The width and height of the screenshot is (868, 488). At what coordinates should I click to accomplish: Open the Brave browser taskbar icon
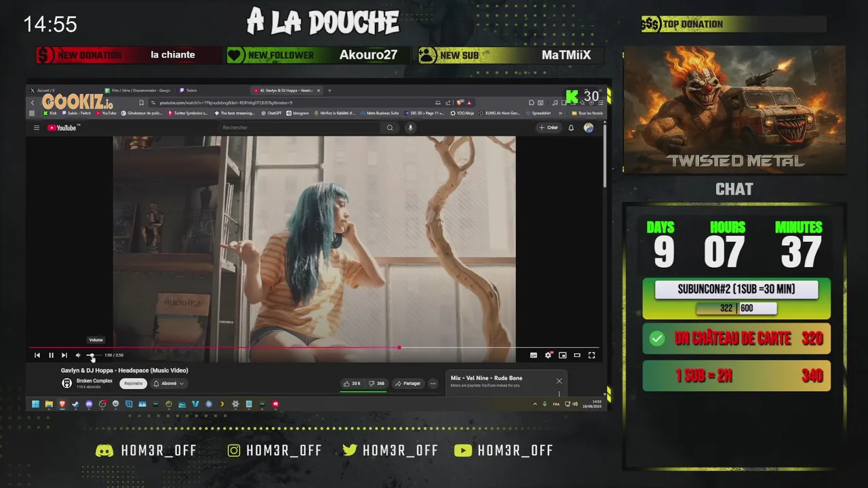tap(62, 404)
